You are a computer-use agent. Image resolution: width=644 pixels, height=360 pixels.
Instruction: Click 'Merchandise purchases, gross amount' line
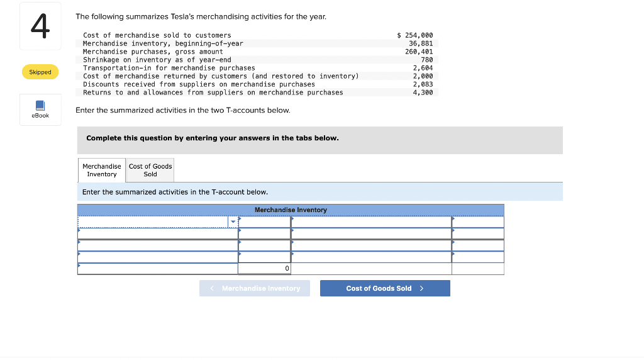(x=153, y=52)
